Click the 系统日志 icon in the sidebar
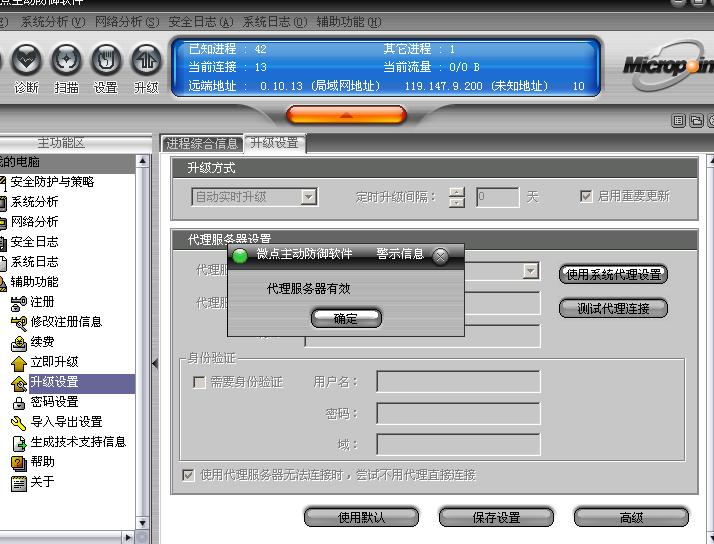This screenshot has height=544, width=714. 2,263
